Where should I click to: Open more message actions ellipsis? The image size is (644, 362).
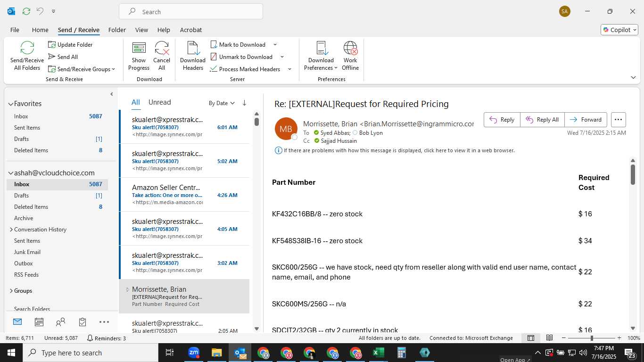(x=618, y=120)
